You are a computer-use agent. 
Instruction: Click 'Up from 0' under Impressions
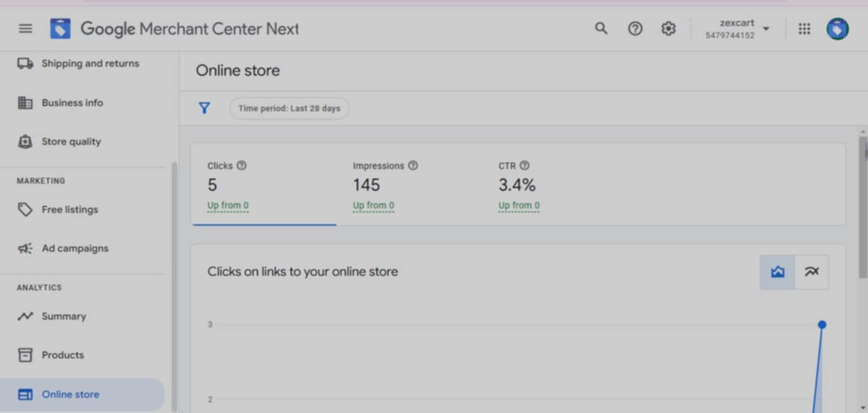[373, 206]
